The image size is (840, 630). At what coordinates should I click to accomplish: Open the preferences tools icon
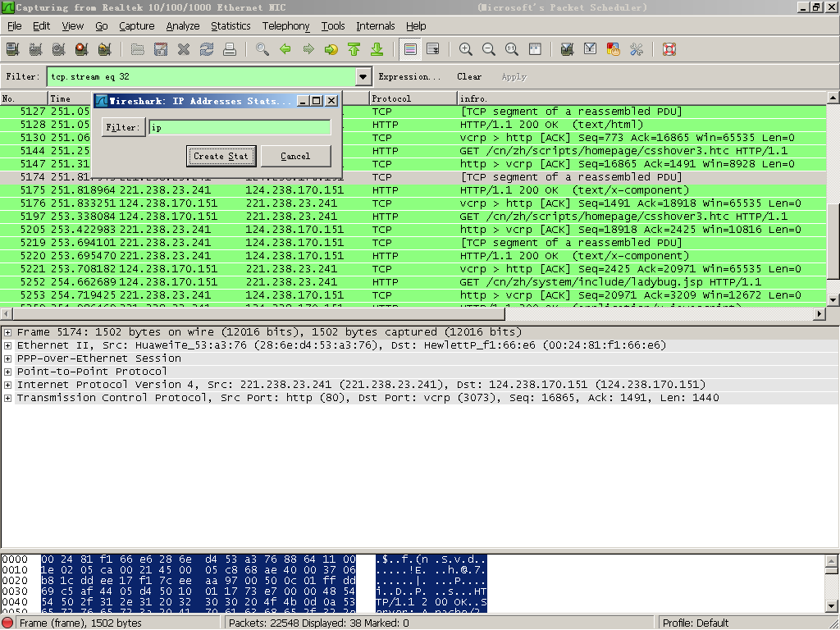point(637,49)
